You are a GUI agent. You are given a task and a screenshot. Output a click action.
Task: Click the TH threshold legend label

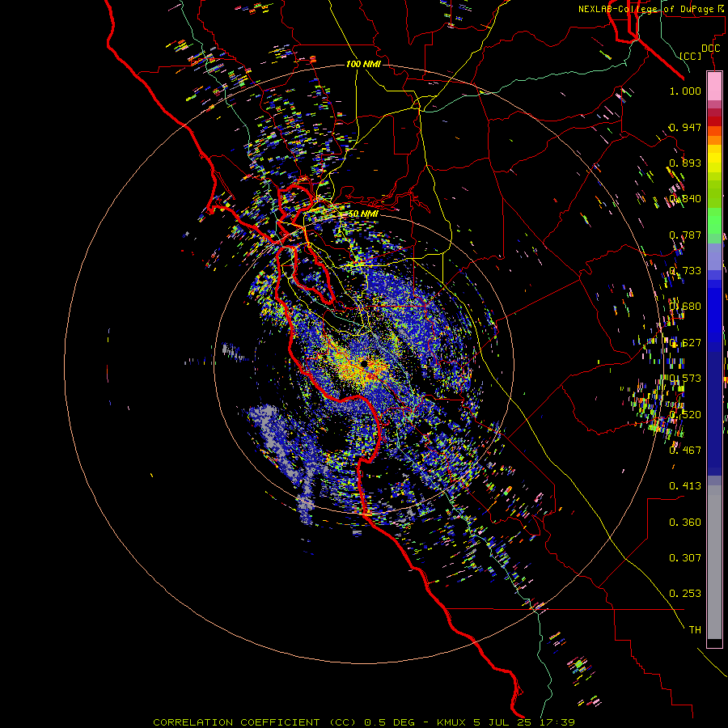click(x=695, y=629)
